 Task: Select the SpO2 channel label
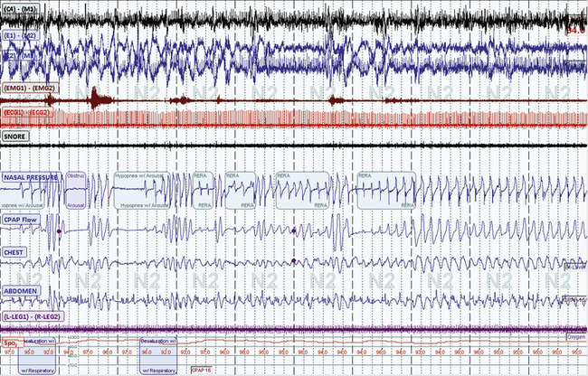pyautogui.click(x=12, y=343)
